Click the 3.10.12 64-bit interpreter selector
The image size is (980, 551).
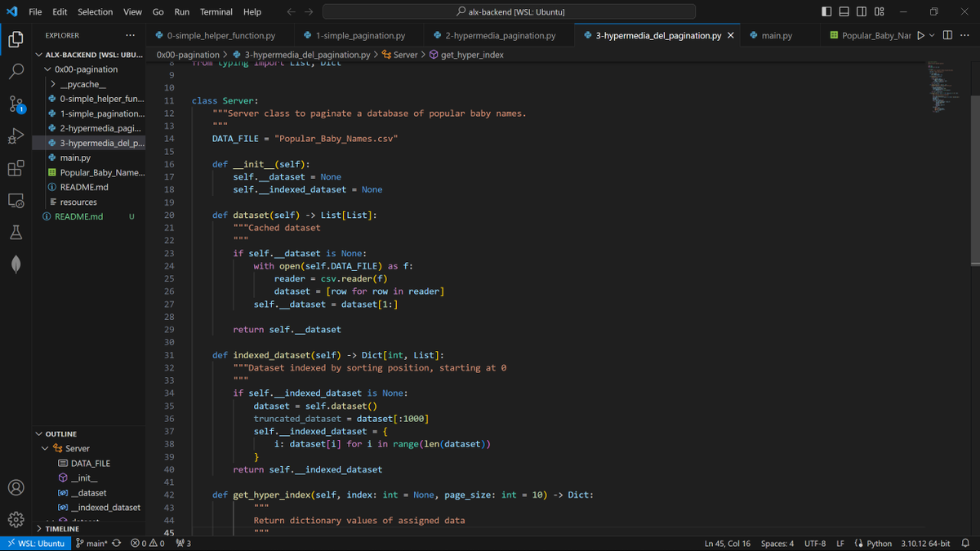925,544
